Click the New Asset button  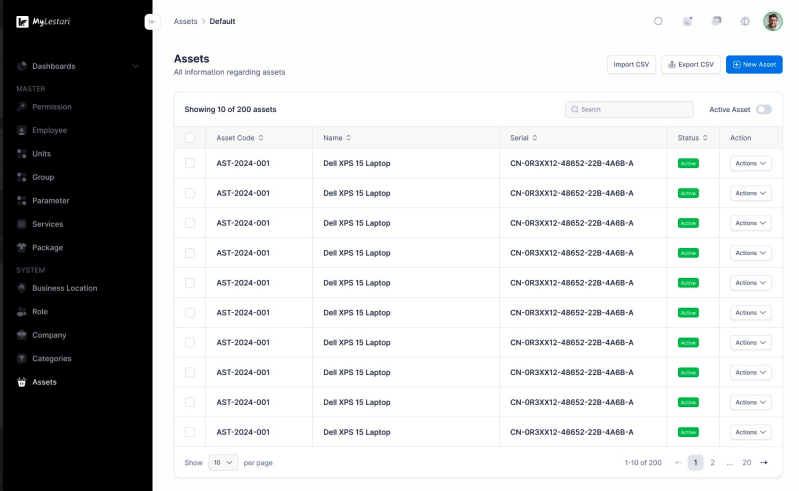[754, 65]
